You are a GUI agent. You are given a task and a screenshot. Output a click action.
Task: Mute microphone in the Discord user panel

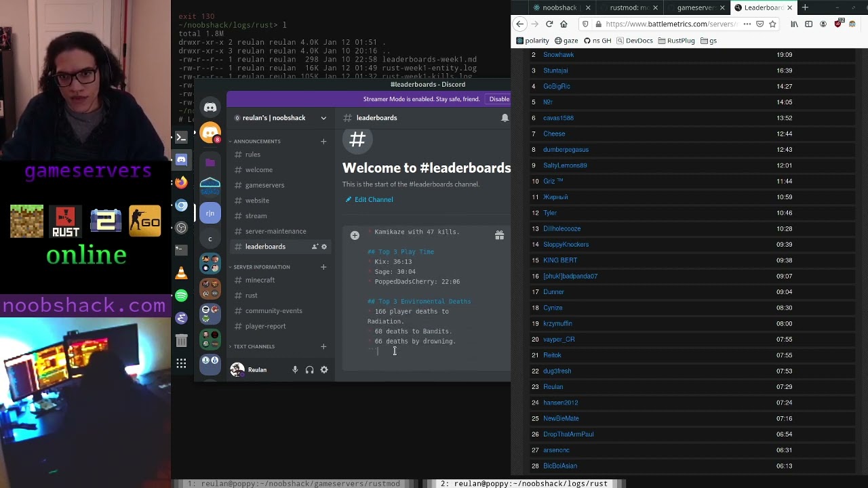295,370
